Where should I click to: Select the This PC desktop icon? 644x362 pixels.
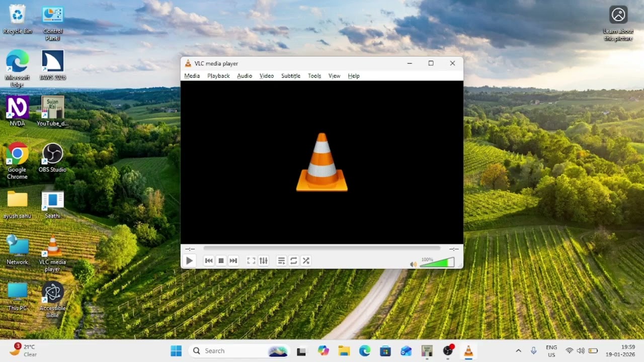coord(17,296)
